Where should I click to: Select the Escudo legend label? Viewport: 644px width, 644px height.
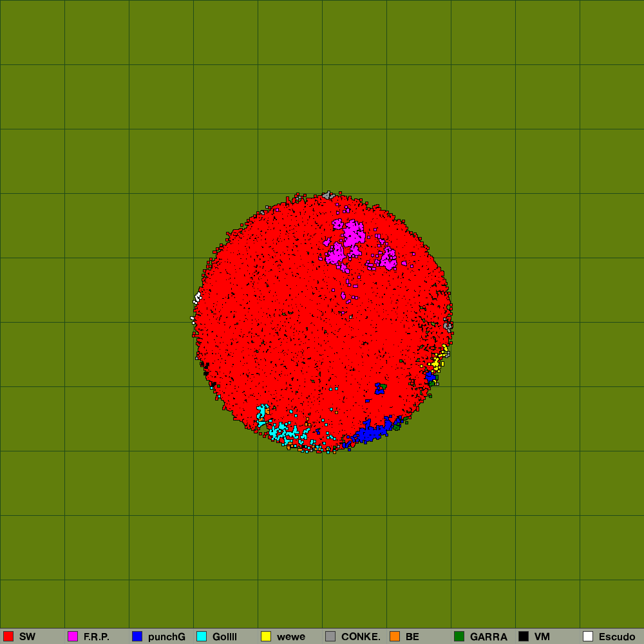click(617, 637)
